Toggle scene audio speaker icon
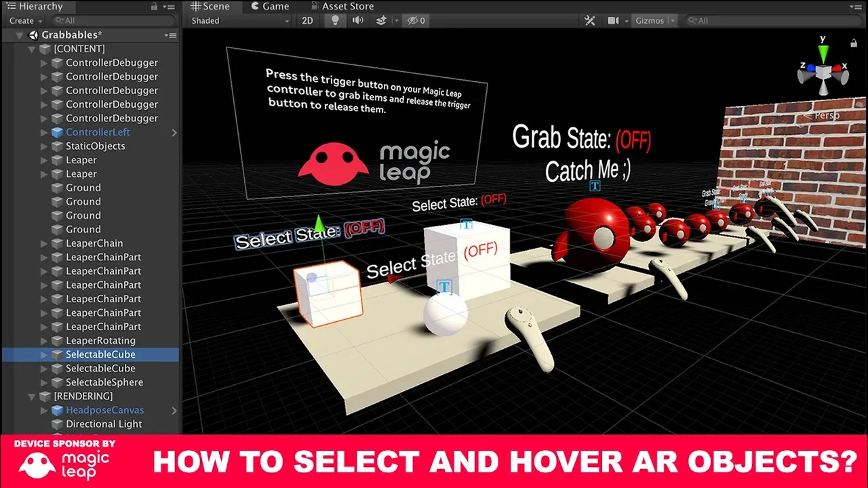 pyautogui.click(x=357, y=20)
